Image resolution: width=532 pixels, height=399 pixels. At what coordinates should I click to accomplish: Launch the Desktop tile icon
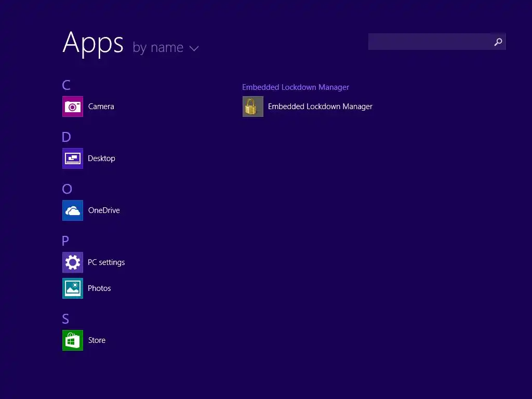(73, 158)
